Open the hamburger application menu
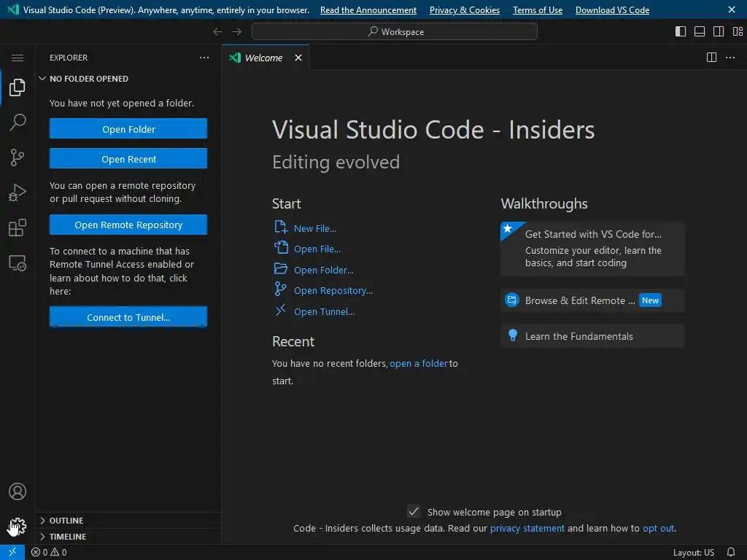747x560 pixels. pyautogui.click(x=18, y=58)
